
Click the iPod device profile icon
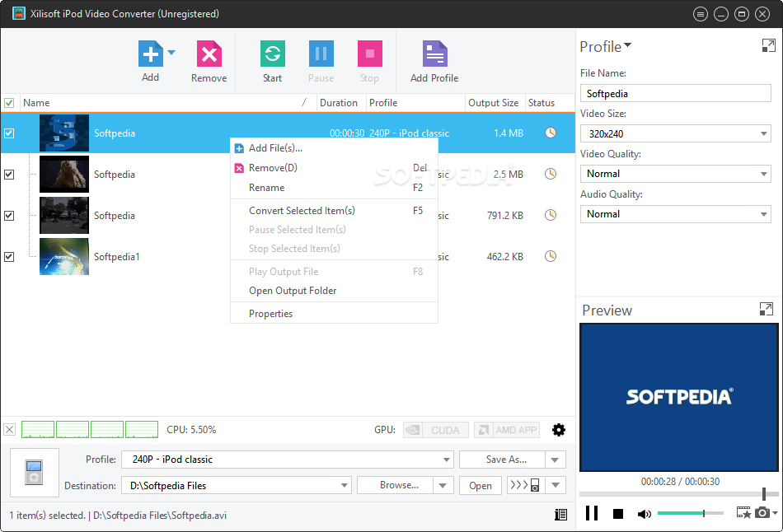pos(34,472)
